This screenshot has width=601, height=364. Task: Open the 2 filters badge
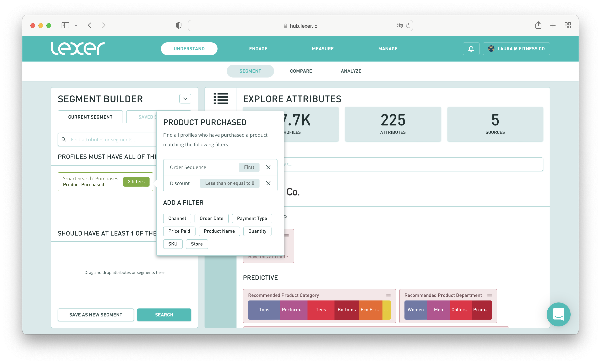tap(136, 182)
